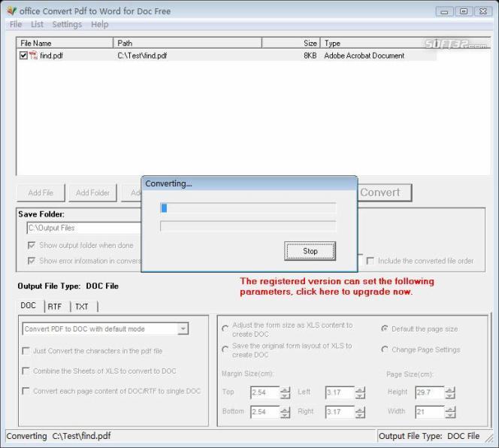Screen dimensions: 499x448
Task: Click the Converting... dialog title bar
Action: [249, 183]
